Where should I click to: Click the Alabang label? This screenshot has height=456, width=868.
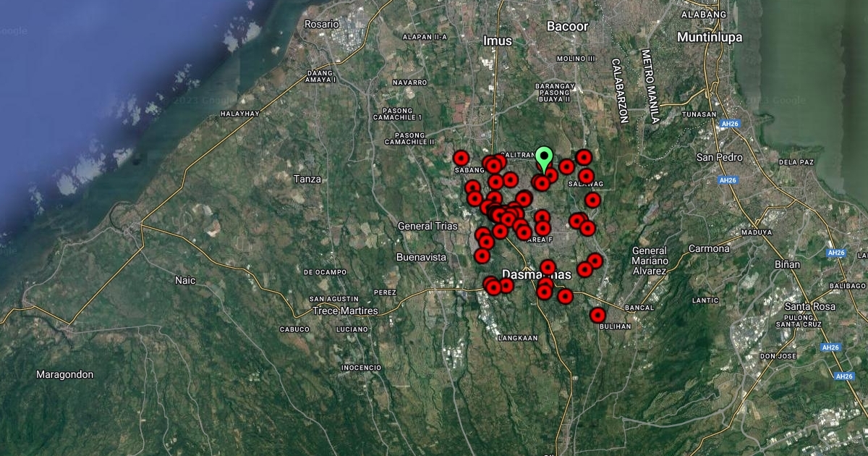click(703, 14)
